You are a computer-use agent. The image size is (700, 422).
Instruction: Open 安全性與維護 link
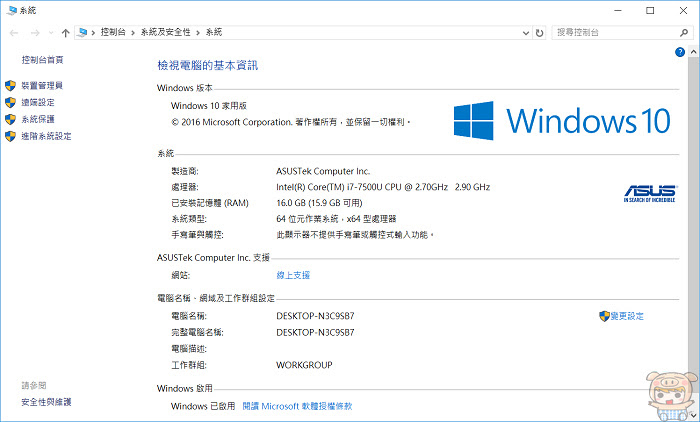[x=46, y=402]
